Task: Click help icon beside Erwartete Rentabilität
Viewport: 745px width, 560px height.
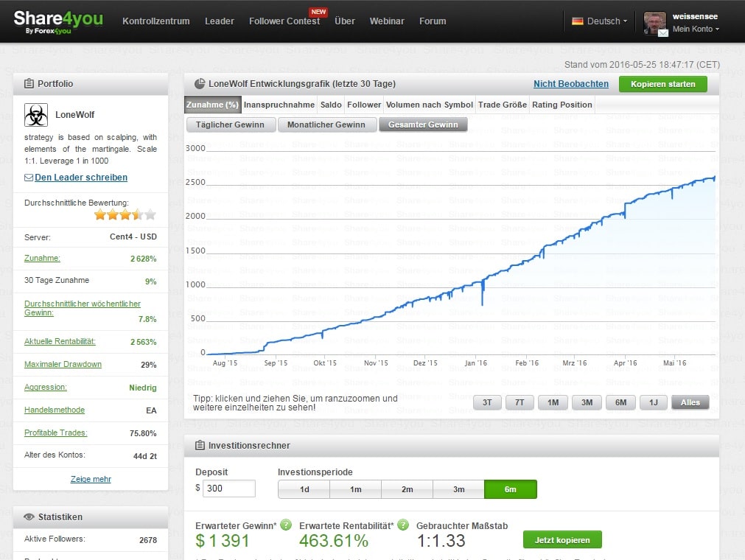Action: coord(403,525)
